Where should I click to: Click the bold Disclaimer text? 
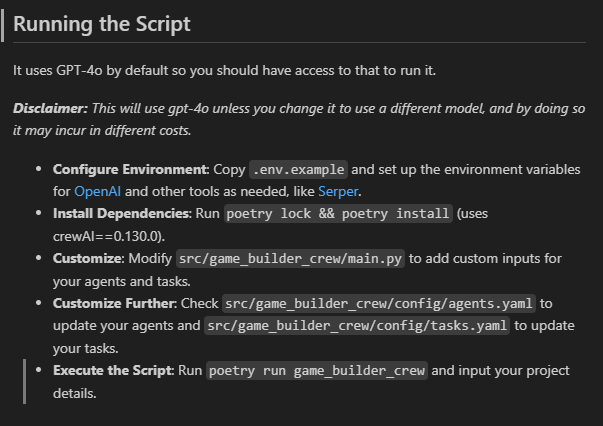pos(51,108)
